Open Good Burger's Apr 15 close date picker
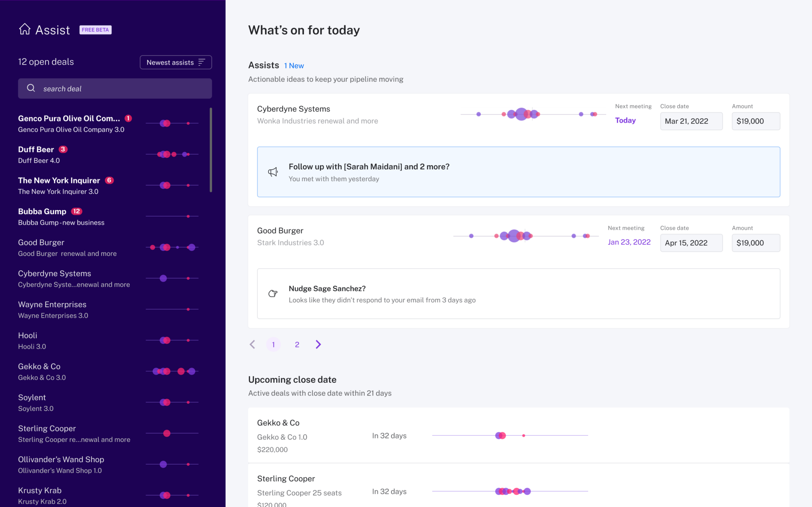Viewport: 812px width, 507px height. 691,243
